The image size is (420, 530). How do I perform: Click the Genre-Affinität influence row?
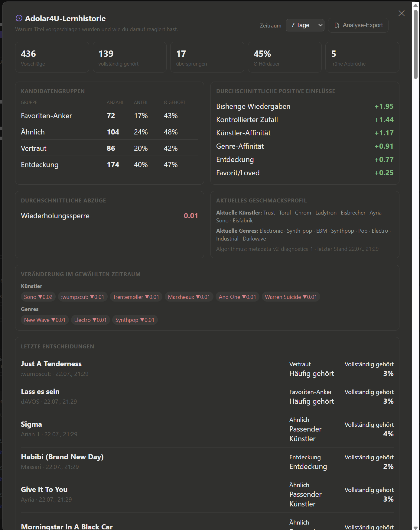click(x=305, y=146)
